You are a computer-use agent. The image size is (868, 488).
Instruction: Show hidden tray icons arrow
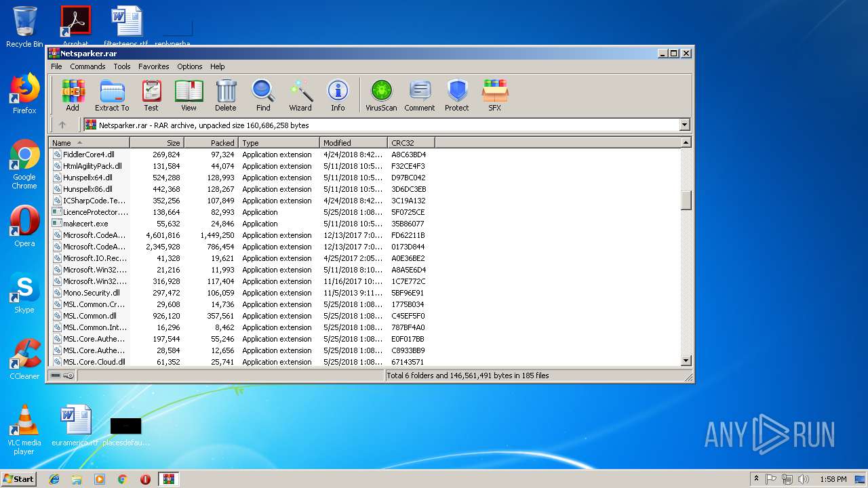pos(756,479)
